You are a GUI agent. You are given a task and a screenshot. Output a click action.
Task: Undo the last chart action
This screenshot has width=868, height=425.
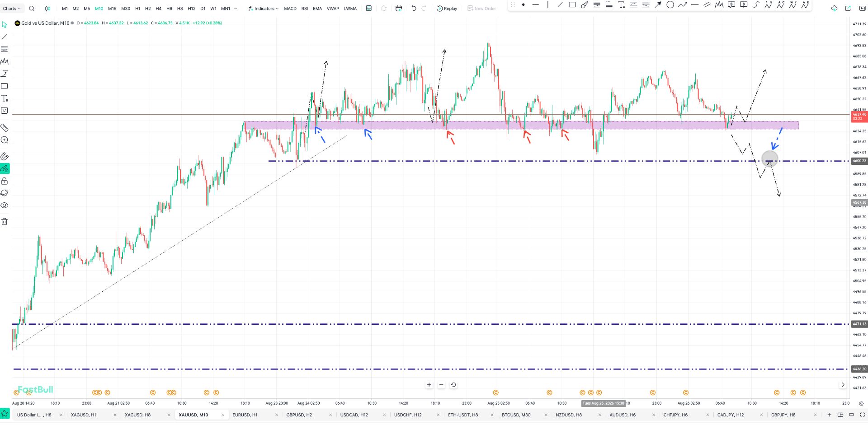pos(414,8)
